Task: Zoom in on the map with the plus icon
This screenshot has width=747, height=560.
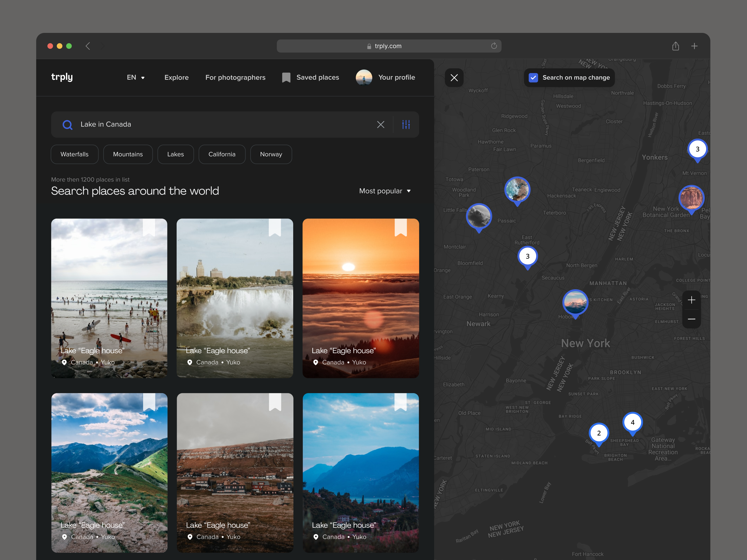Action: 692,300
